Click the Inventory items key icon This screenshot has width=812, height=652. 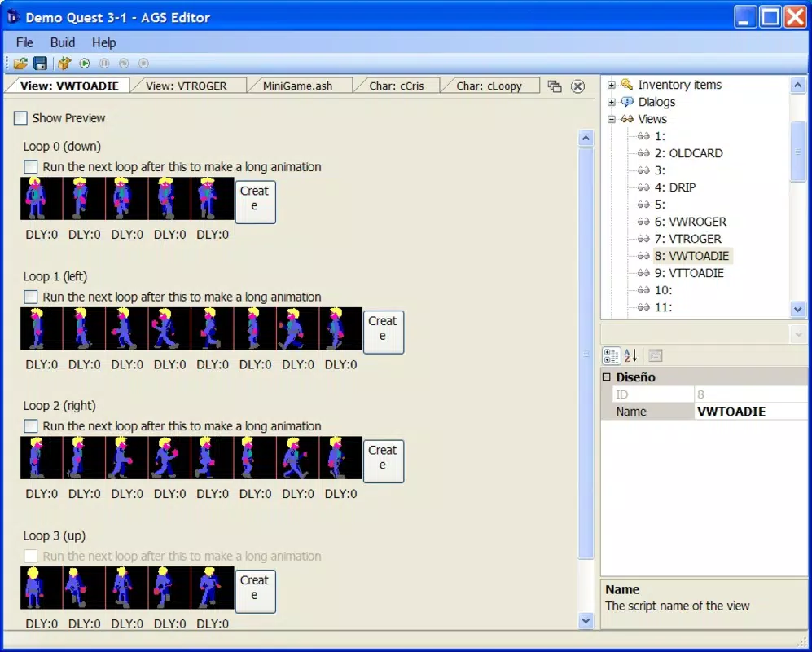627,84
